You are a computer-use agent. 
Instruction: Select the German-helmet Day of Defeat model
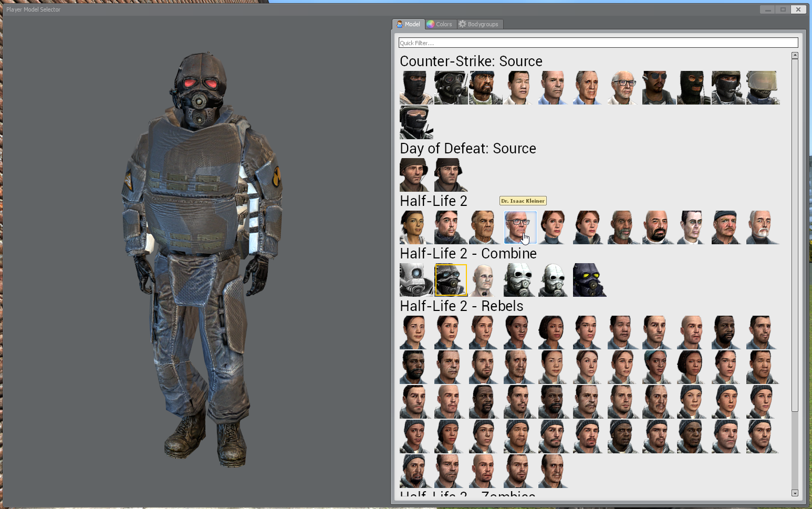[451, 175]
